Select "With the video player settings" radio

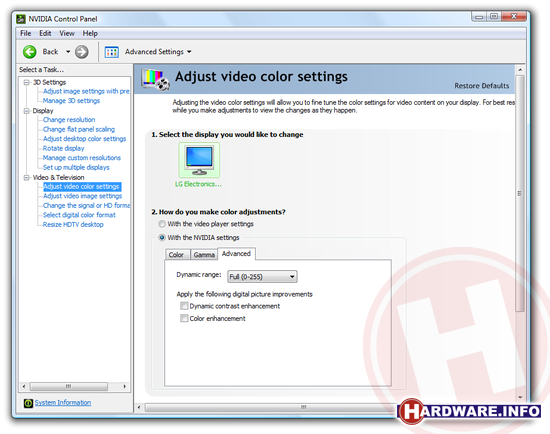[x=162, y=224]
